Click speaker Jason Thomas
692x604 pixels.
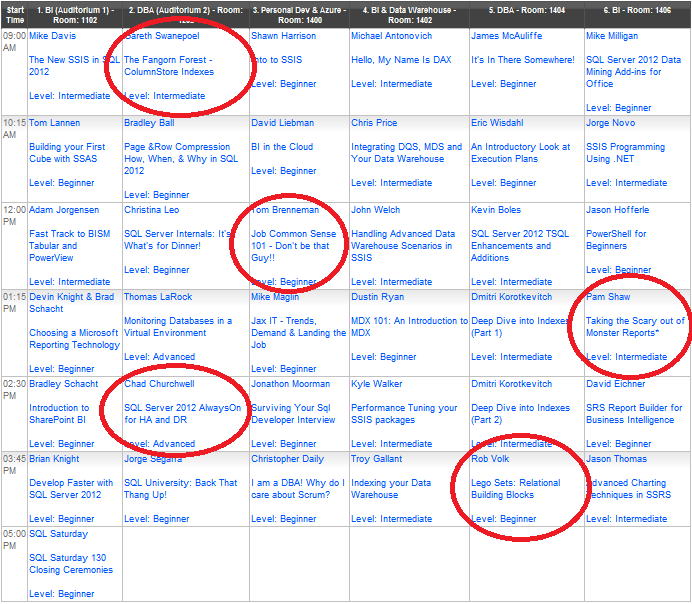(616, 458)
